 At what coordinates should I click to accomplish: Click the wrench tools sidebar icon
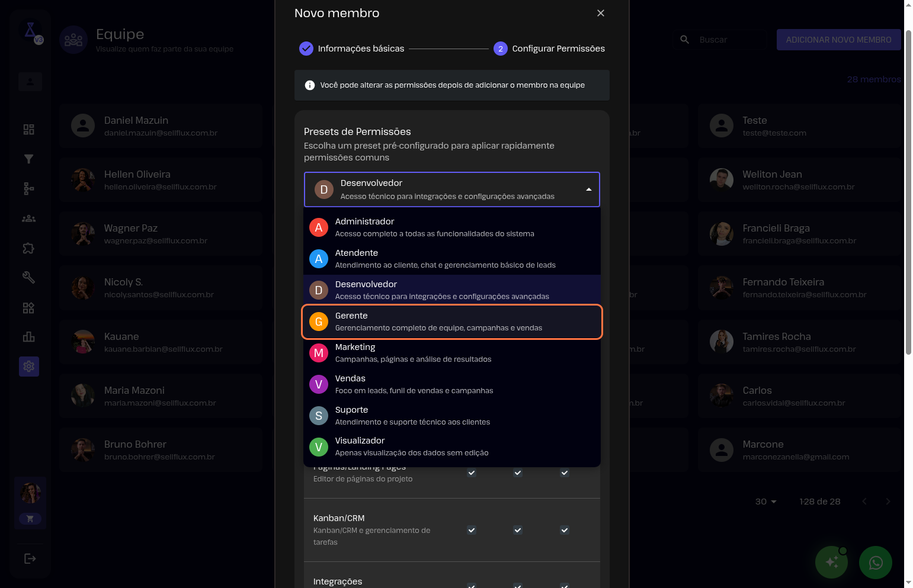pos(28,277)
